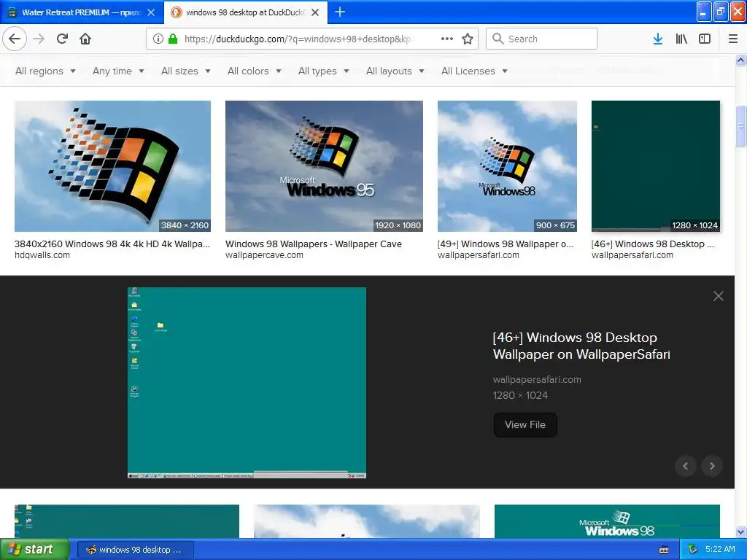Open wallpapersafari.com link in detail panel

537,379
